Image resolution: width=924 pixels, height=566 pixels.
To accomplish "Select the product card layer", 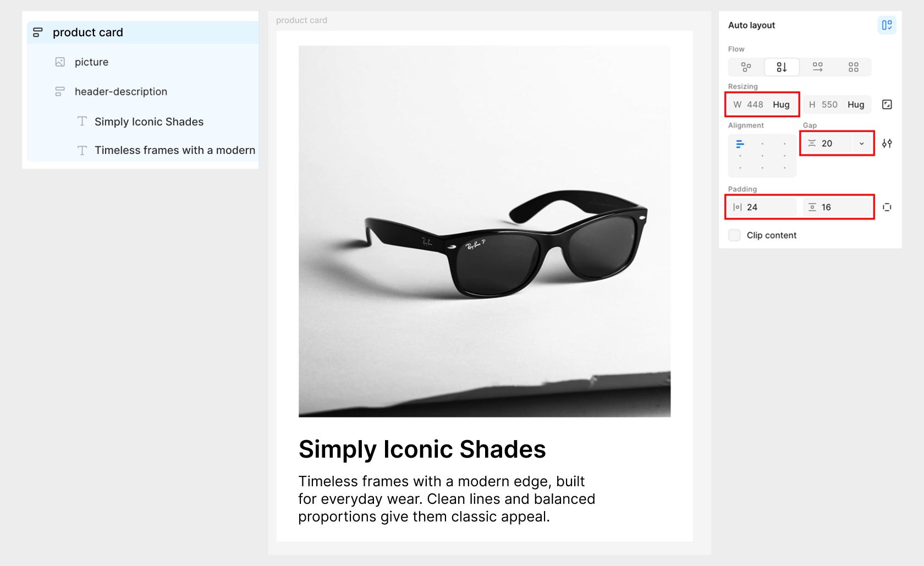I will tap(143, 32).
